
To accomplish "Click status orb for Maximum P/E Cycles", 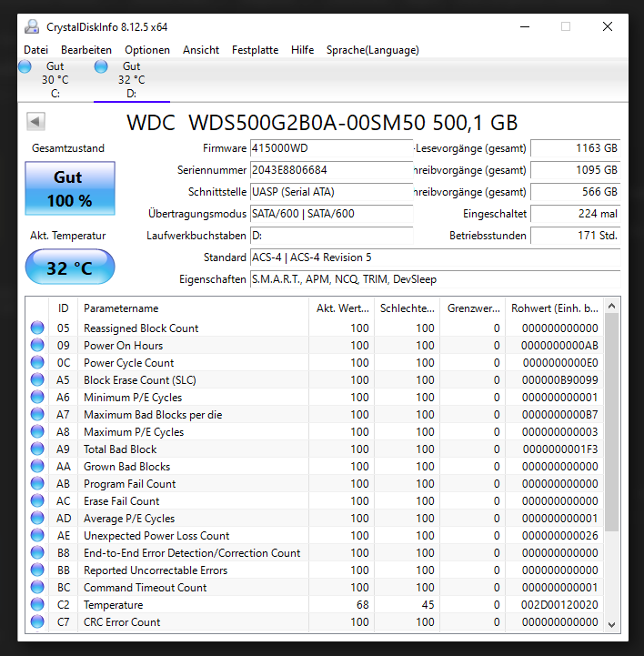I will 37,431.
